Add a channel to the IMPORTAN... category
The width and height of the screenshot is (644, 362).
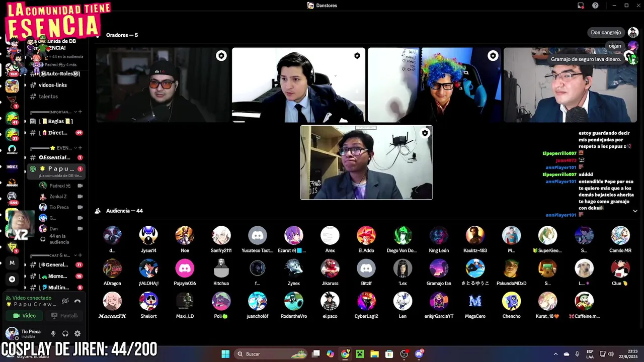point(80,112)
